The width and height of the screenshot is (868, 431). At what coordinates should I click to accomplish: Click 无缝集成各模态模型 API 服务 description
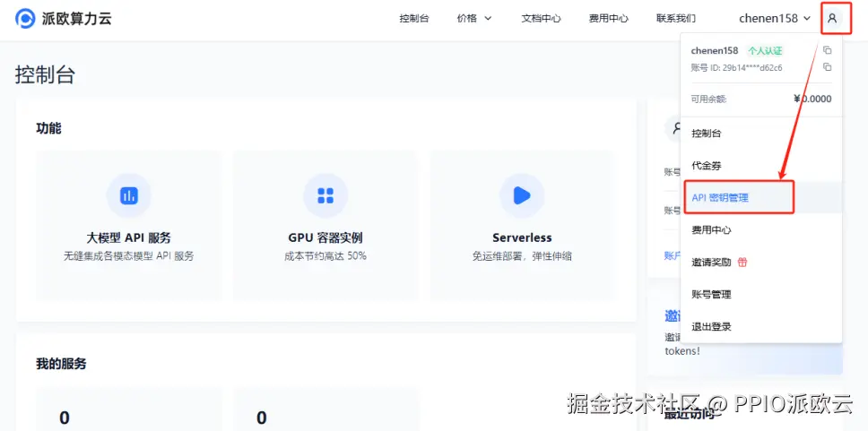[x=128, y=256]
